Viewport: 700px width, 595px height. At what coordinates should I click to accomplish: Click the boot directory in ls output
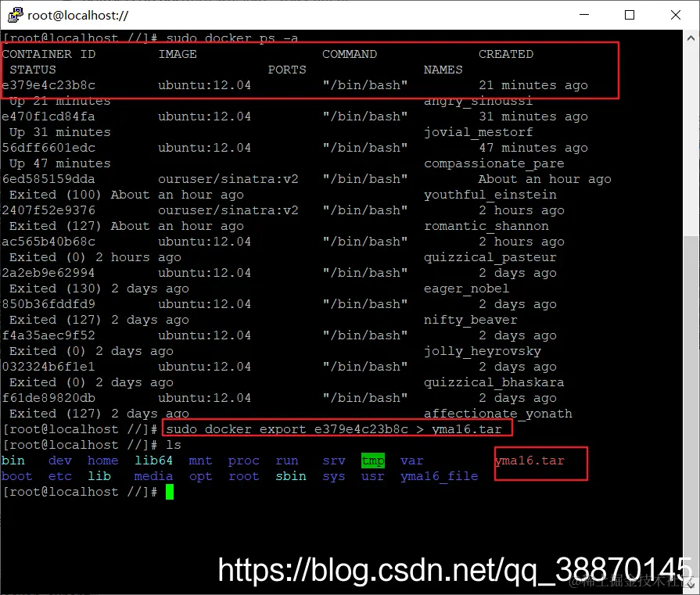17,476
